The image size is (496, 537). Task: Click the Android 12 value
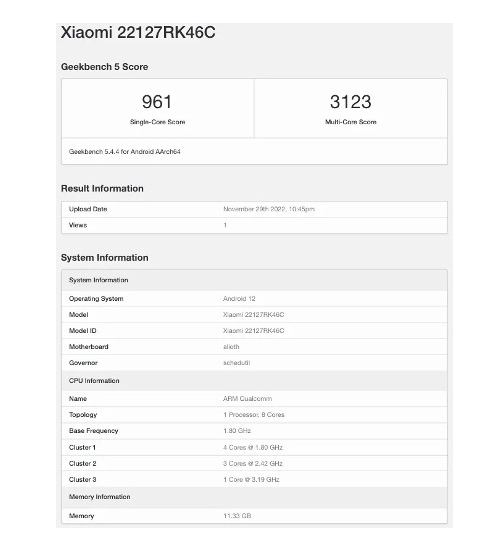click(239, 299)
